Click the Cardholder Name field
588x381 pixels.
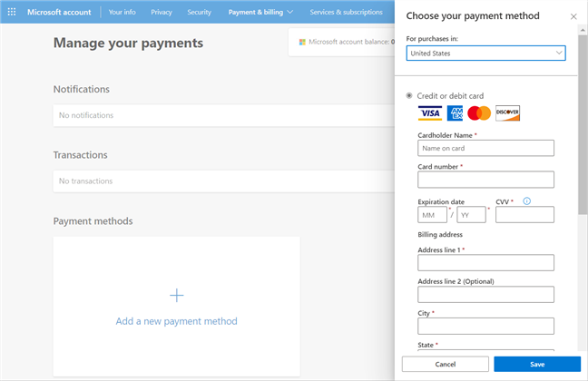(485, 148)
